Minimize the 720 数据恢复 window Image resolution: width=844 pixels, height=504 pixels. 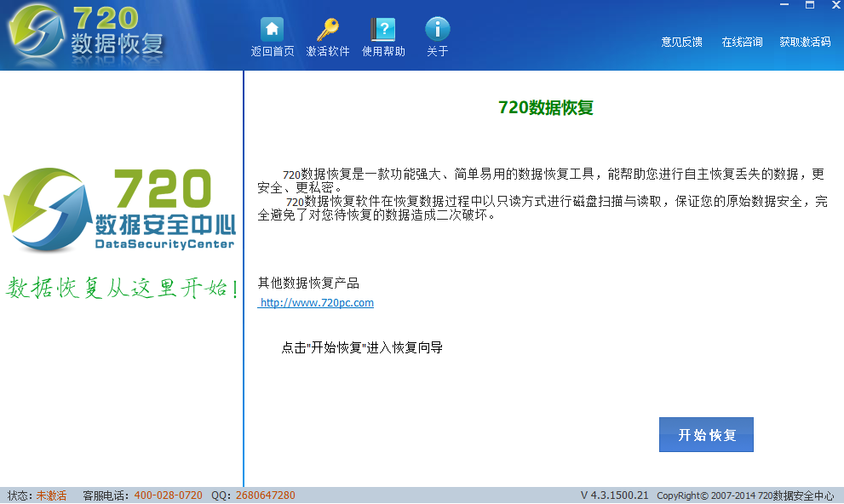pyautogui.click(x=784, y=5)
